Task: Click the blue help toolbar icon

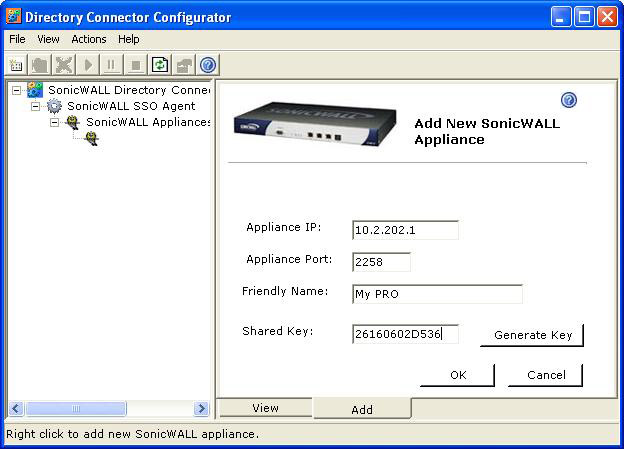Action: click(x=208, y=64)
